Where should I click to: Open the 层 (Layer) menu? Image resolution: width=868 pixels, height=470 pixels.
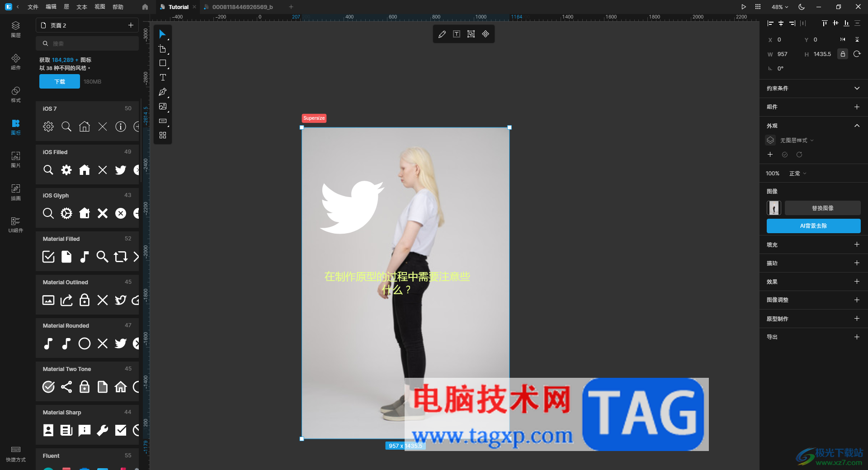[66, 7]
